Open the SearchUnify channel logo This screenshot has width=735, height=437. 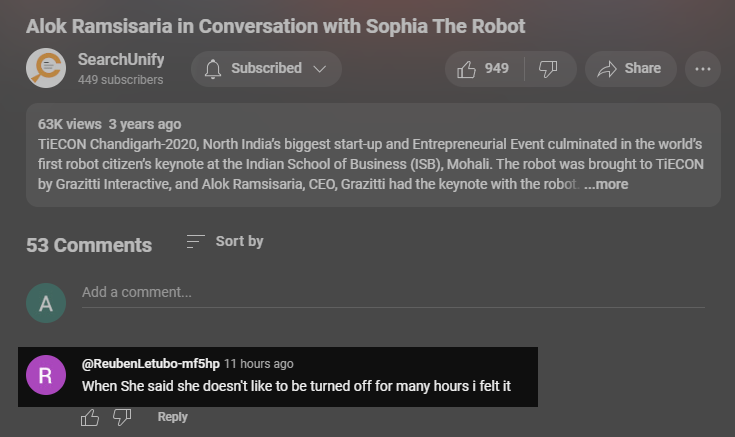[46, 68]
